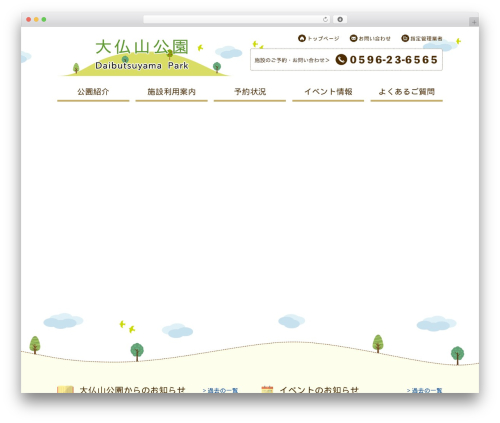Click the イベントのお知らせ heading
The image size is (500, 423).
(x=319, y=390)
